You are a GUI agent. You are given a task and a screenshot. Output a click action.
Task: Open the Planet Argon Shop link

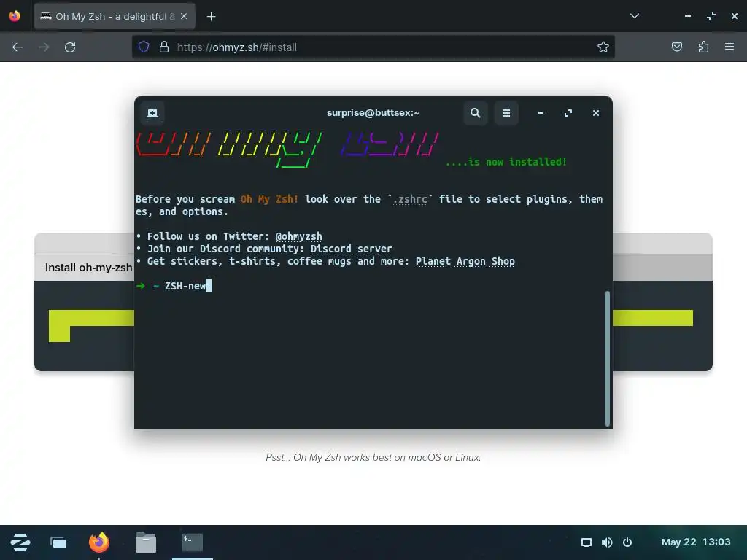(465, 262)
